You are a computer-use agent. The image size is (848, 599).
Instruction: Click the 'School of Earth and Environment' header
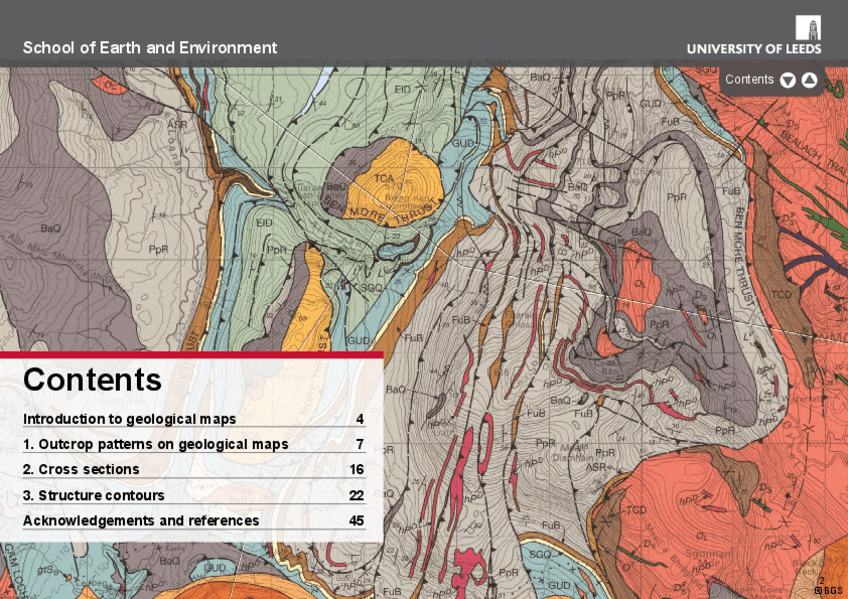pos(150,48)
